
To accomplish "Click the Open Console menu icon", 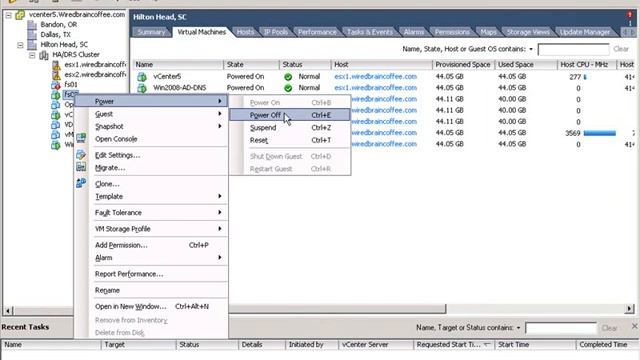I will [81, 138].
